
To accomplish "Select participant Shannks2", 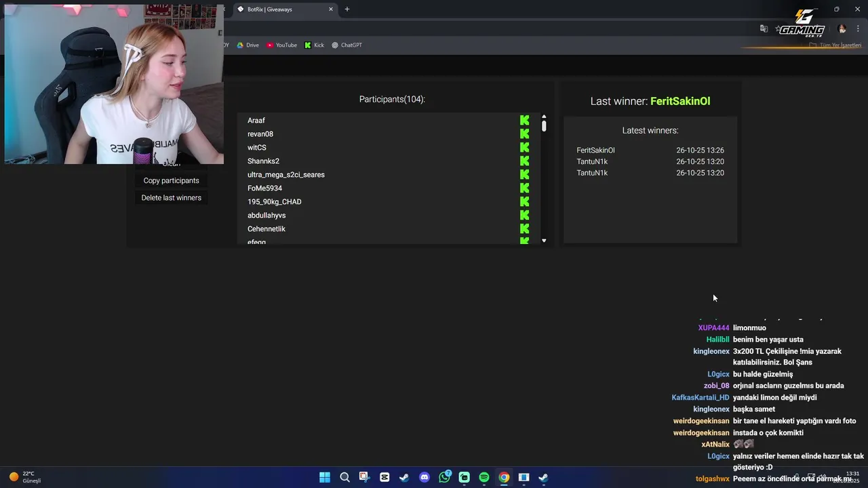I will (263, 161).
